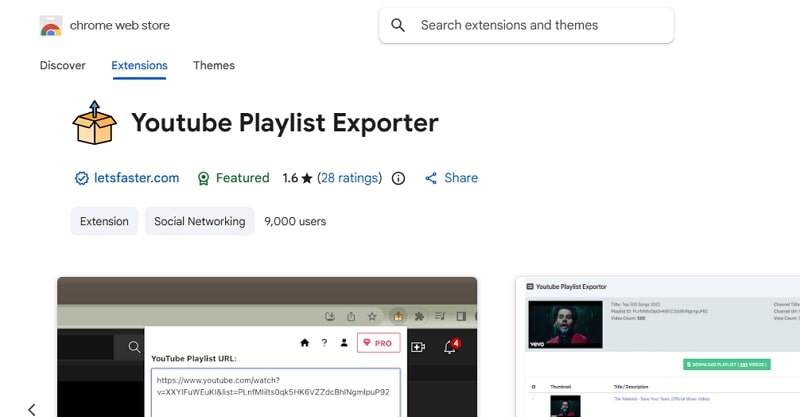
Task: Click the green Download Playlist button
Action: tap(727, 364)
